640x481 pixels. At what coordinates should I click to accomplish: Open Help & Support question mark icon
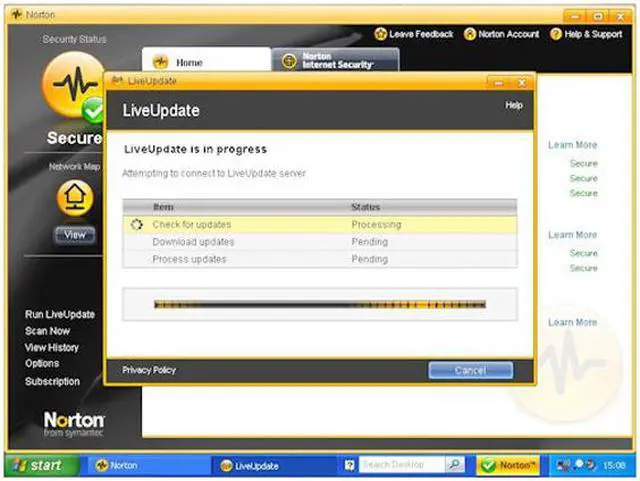click(556, 34)
